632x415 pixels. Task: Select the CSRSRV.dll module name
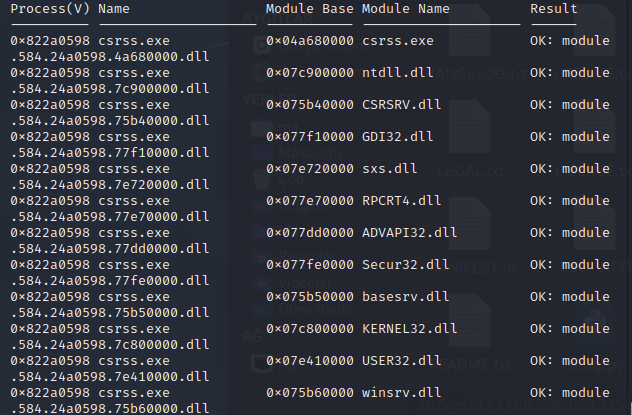click(401, 105)
